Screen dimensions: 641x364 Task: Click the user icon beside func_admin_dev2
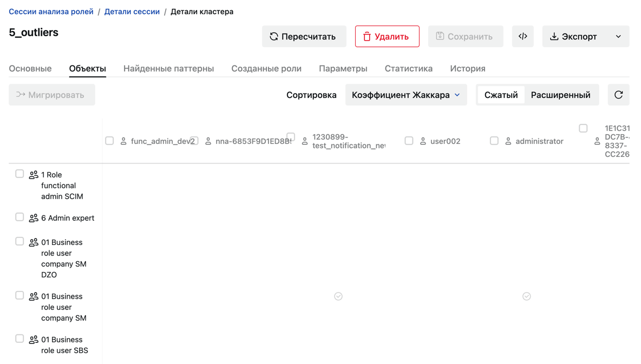coord(123,141)
